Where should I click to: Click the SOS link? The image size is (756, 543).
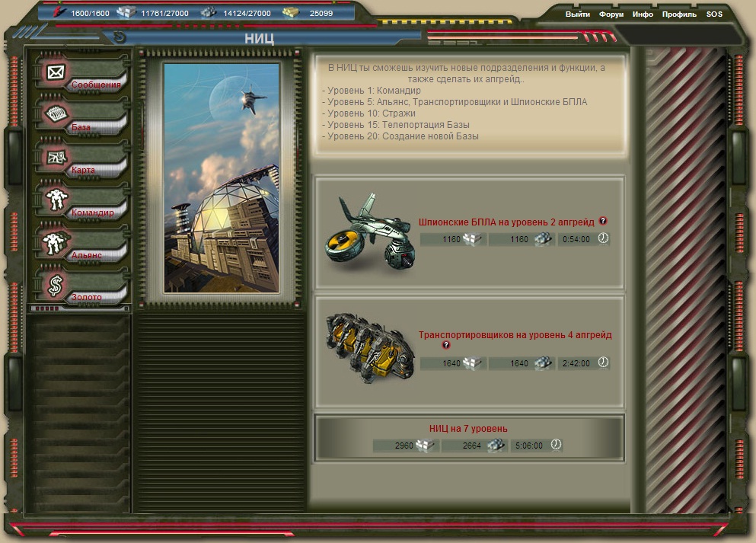pyautogui.click(x=714, y=14)
